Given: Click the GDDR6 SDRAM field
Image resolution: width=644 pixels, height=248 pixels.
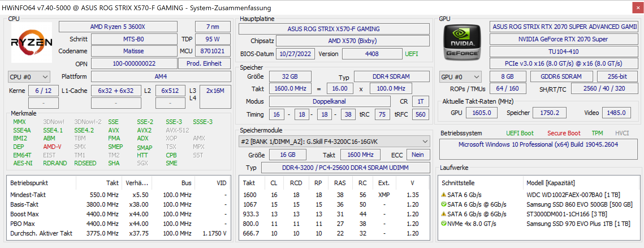Looking at the screenshot, I should click(561, 76).
